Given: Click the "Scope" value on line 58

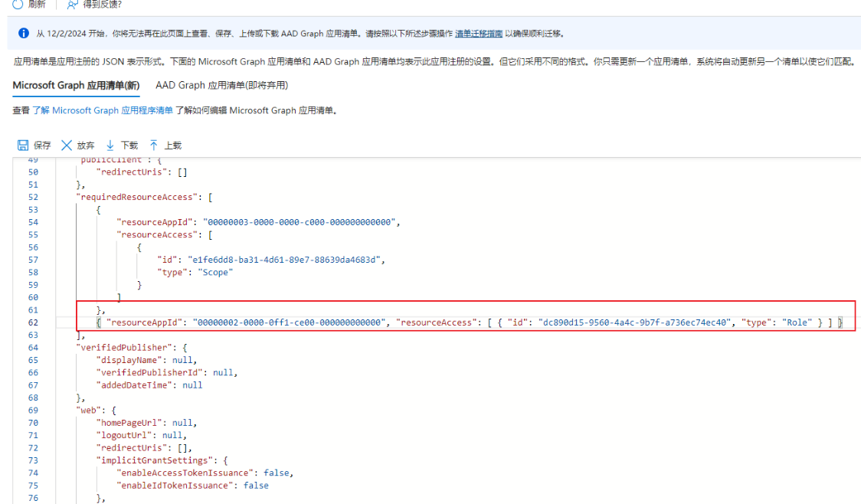Looking at the screenshot, I should (x=215, y=272).
